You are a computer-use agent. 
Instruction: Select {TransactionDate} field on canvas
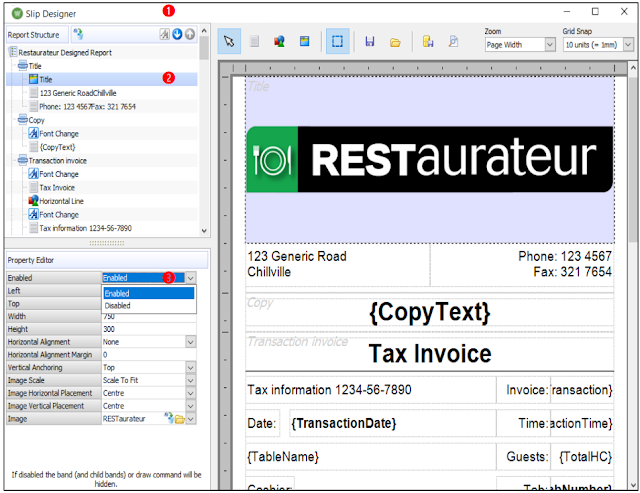[x=343, y=423]
